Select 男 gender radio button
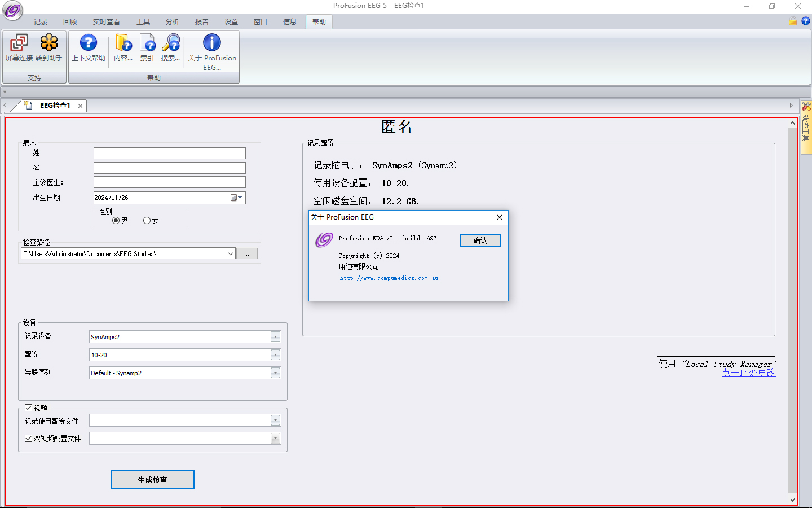 [x=116, y=221]
